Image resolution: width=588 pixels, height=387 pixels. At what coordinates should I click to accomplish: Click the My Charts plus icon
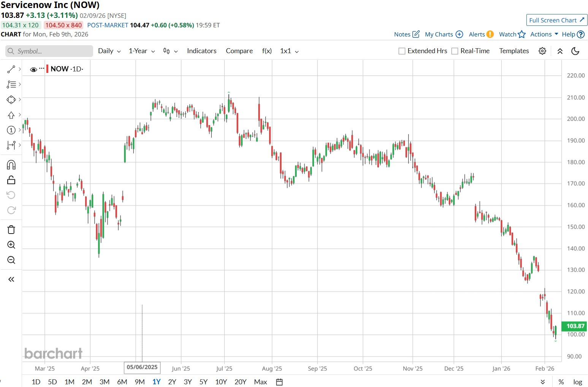(459, 34)
